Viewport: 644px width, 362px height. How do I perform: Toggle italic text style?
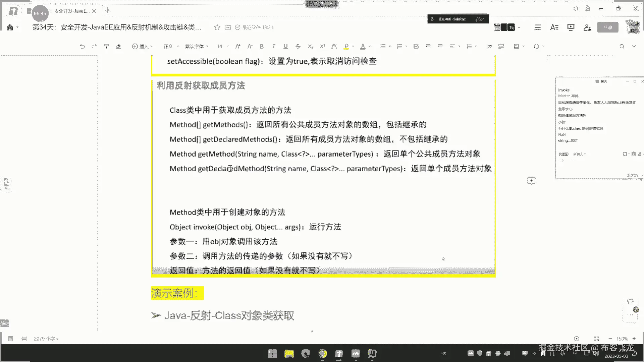click(273, 46)
